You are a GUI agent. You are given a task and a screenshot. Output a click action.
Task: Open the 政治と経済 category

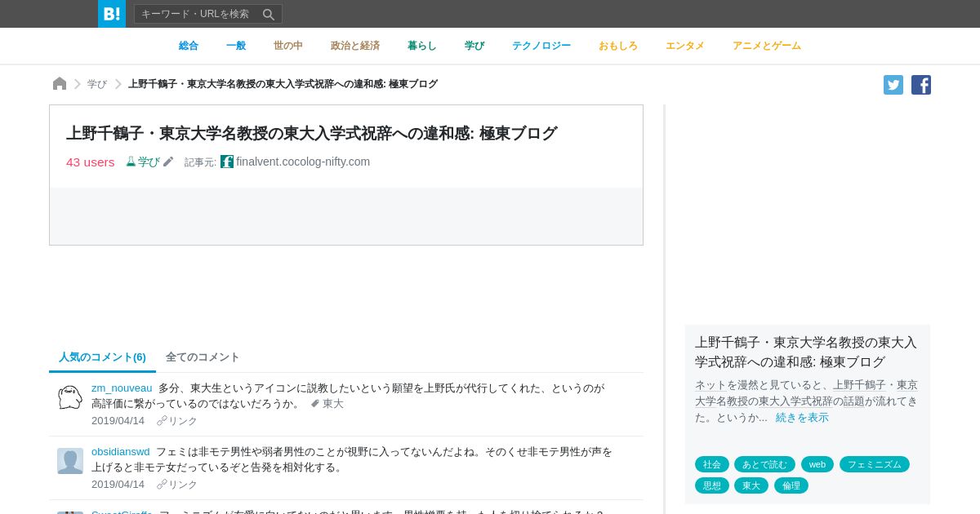coord(355,46)
